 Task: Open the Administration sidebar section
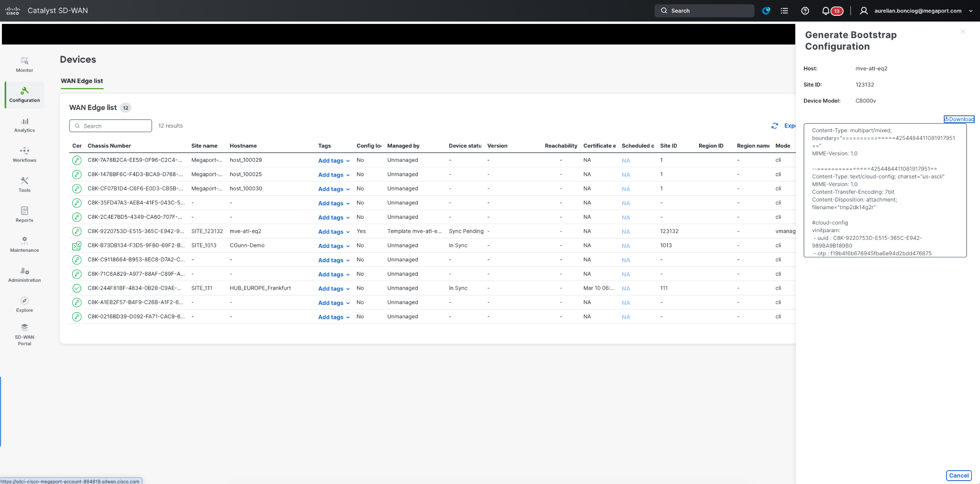[24, 275]
